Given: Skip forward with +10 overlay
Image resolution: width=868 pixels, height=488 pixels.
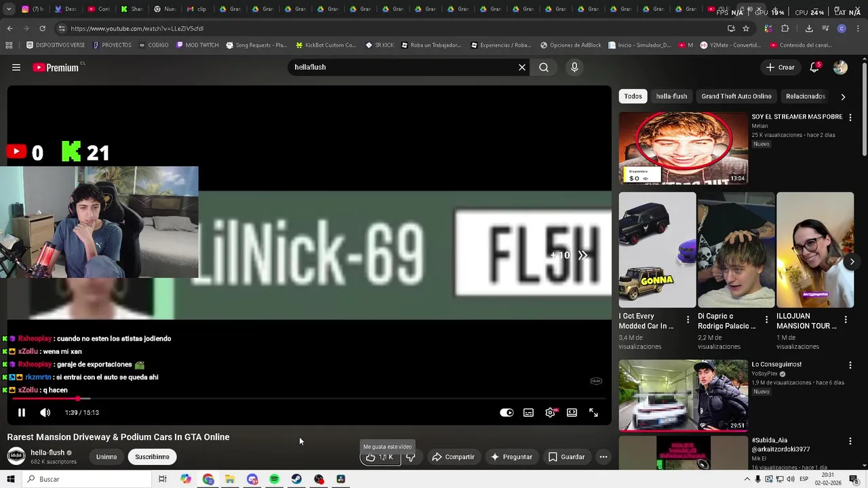Looking at the screenshot, I should (x=570, y=256).
